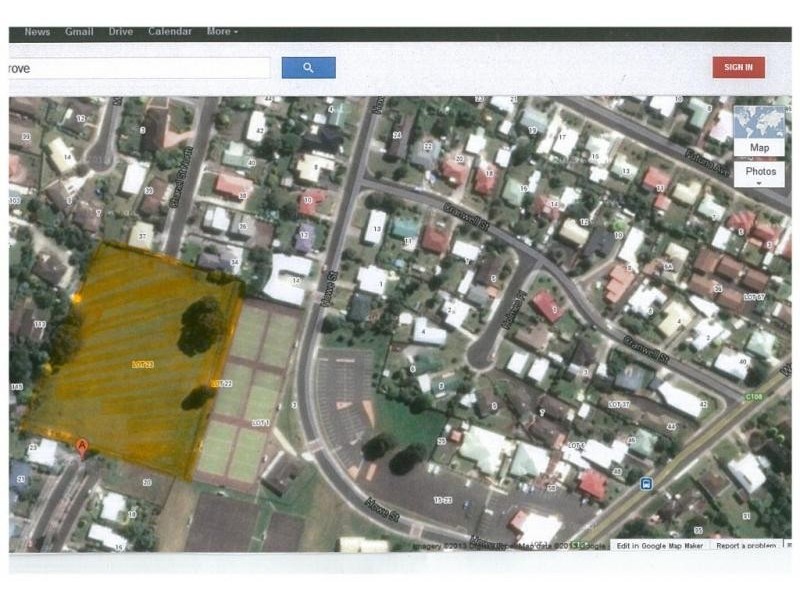This screenshot has width=800, height=600.
Task: Click the blue bus stop icon
Action: (647, 485)
